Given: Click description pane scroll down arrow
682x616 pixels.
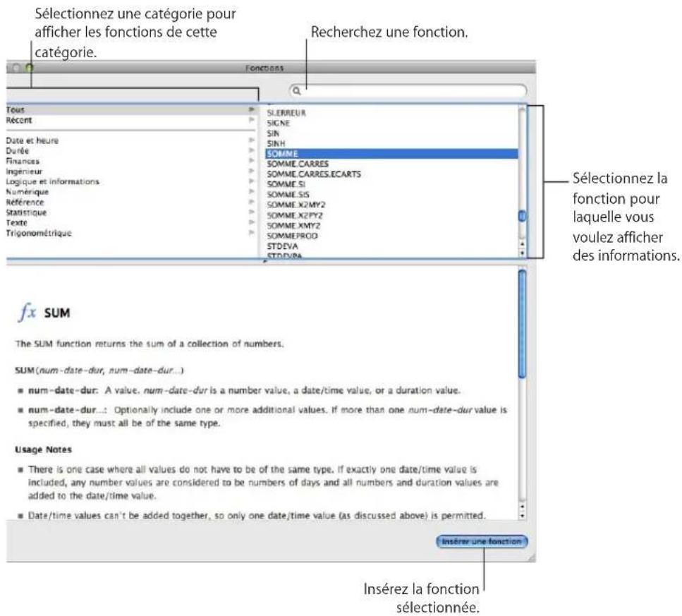Looking at the screenshot, I should [x=523, y=516].
